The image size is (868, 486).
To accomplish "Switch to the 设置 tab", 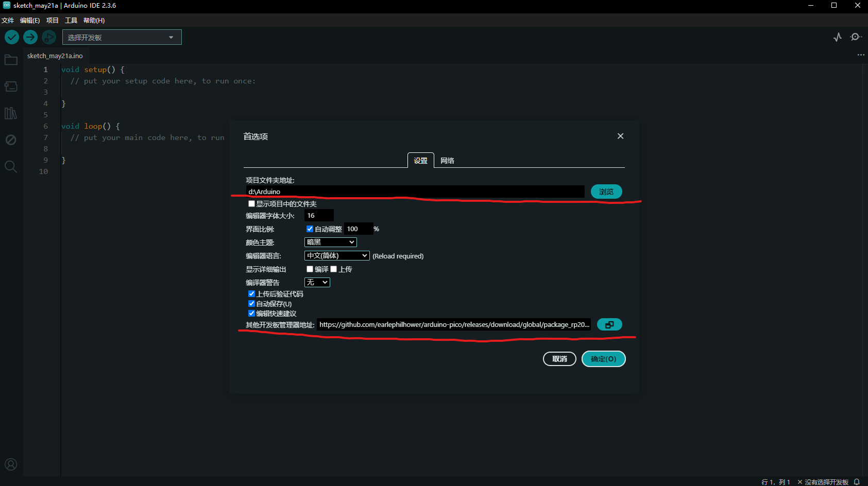I will coord(421,160).
